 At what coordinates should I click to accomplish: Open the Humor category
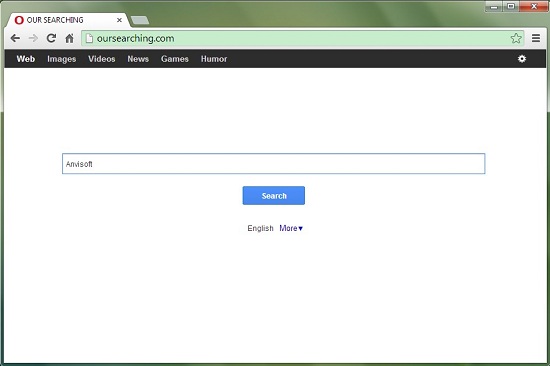pyautogui.click(x=214, y=59)
